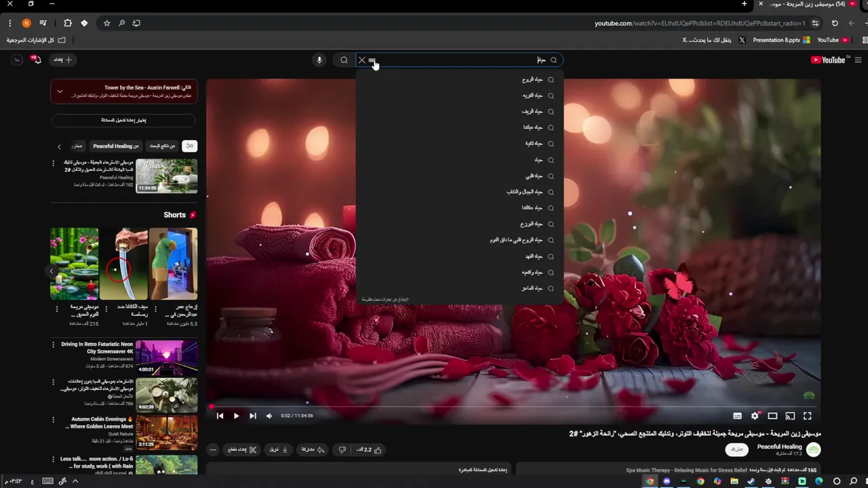The width and height of the screenshot is (868, 488).
Task: Subscribe to Peaceful Healing channel
Action: point(737,449)
